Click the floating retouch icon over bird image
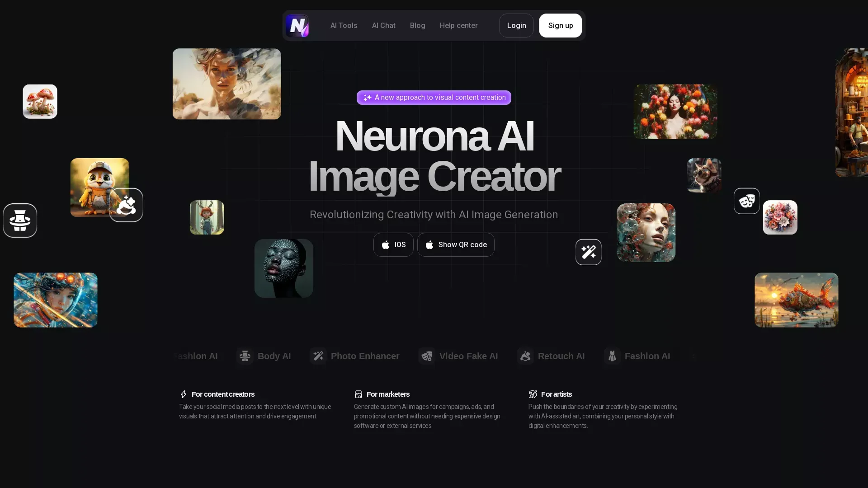The height and width of the screenshot is (488, 868). click(x=126, y=205)
